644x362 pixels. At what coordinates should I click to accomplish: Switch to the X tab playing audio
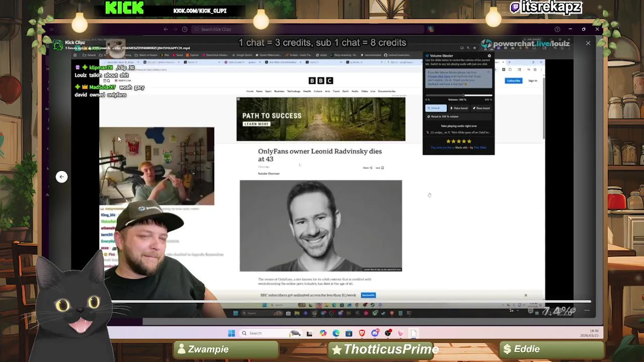click(x=459, y=132)
